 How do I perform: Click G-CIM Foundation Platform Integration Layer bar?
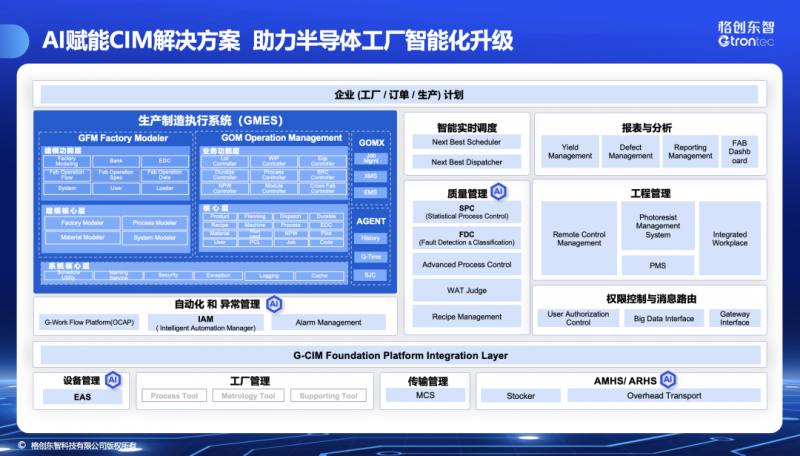pos(400,355)
